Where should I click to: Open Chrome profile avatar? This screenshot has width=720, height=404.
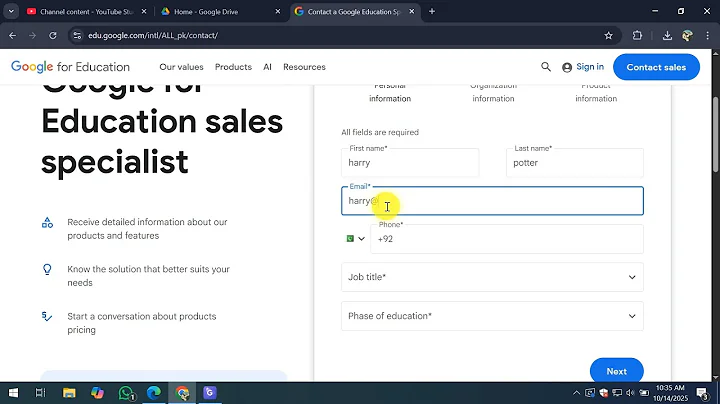(687, 35)
